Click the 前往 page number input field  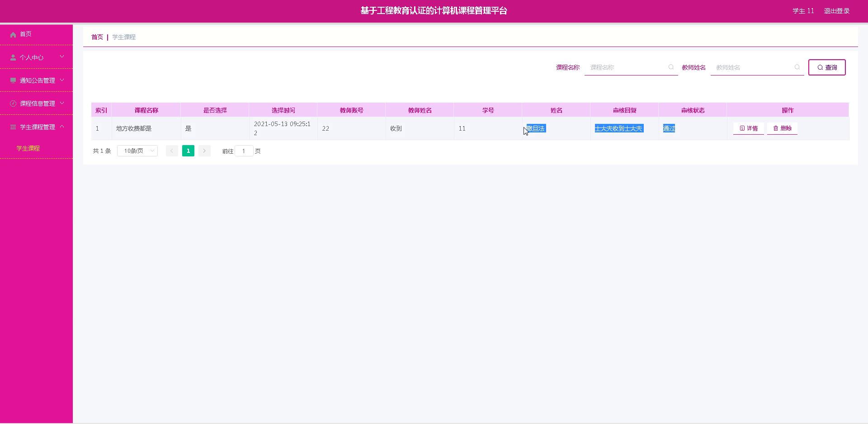pyautogui.click(x=244, y=151)
